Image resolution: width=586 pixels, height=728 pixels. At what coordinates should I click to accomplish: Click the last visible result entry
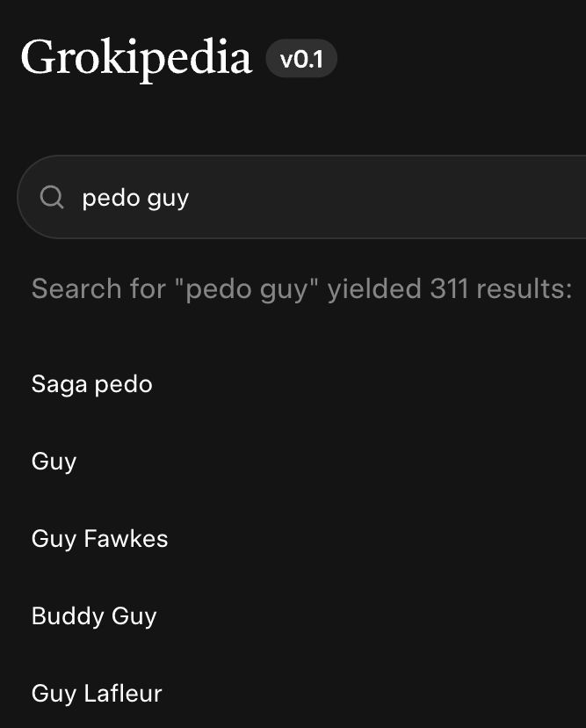[96, 694]
